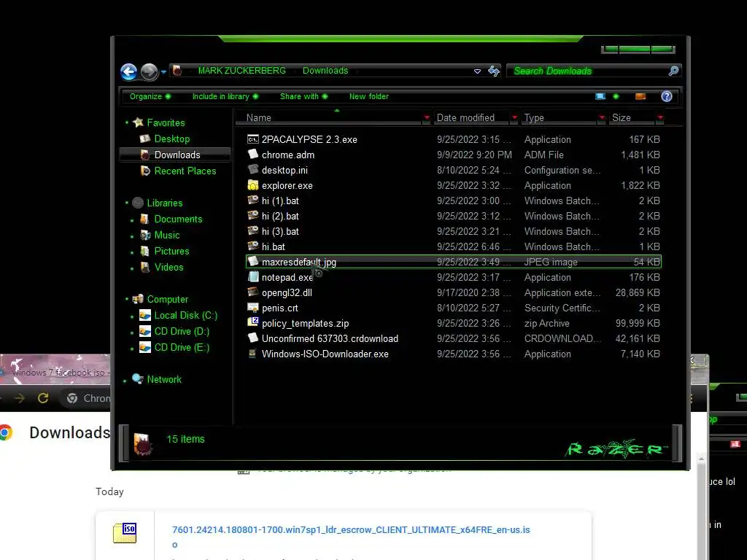Viewport: 747px width, 560px height.
Task: Open the Documents library
Action: coord(178,219)
